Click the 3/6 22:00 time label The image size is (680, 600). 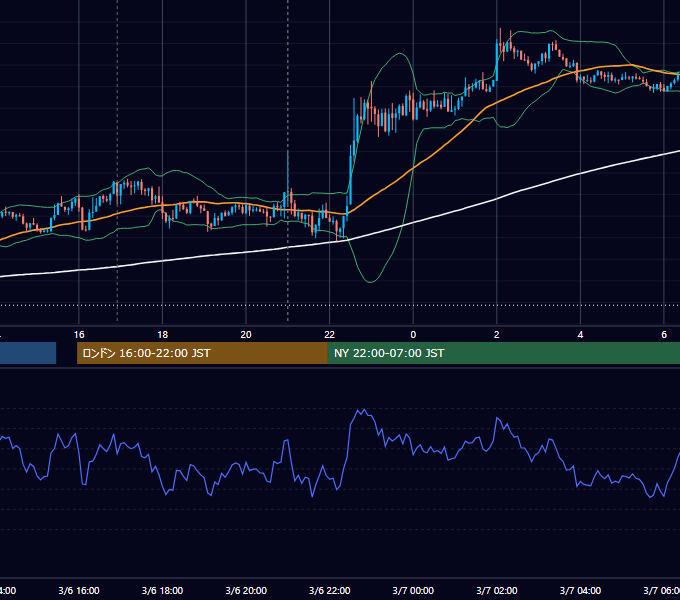(x=330, y=590)
